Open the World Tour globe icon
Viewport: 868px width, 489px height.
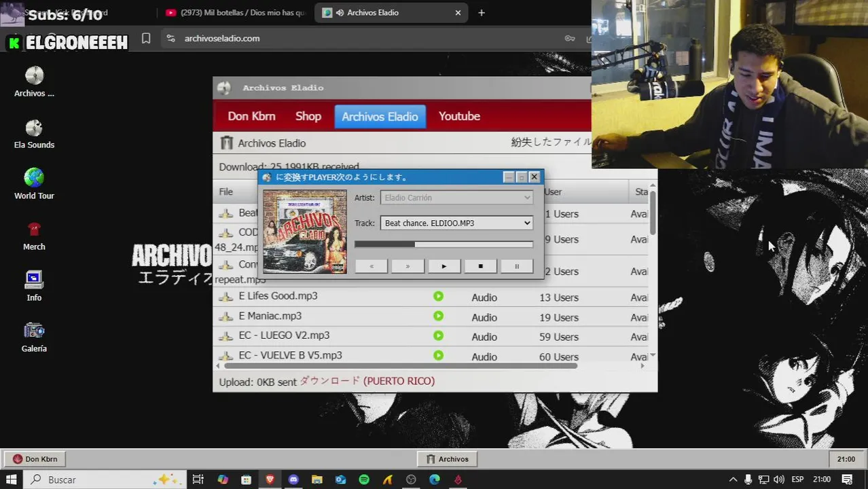34,184
